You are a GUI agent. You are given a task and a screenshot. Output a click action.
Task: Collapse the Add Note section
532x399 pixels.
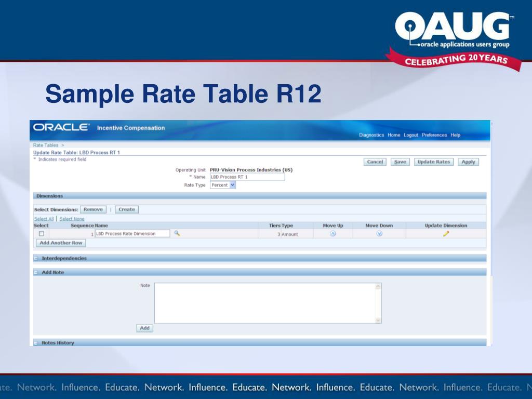(x=36, y=272)
